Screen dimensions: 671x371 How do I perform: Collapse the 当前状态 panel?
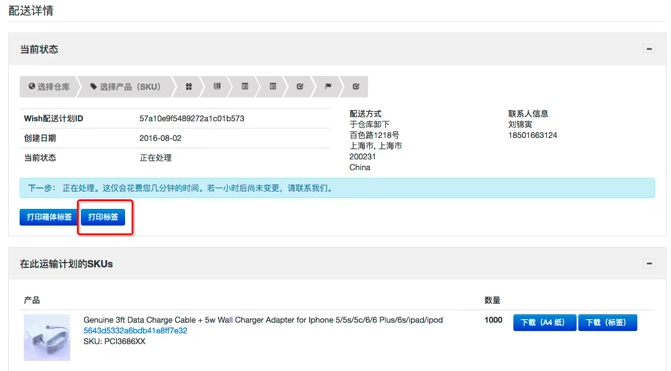649,49
